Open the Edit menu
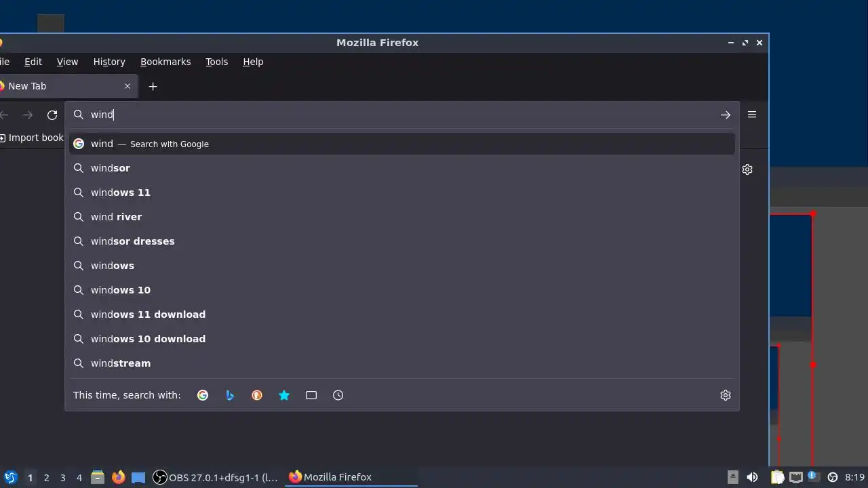Image resolution: width=868 pixels, height=488 pixels. pyautogui.click(x=33, y=62)
